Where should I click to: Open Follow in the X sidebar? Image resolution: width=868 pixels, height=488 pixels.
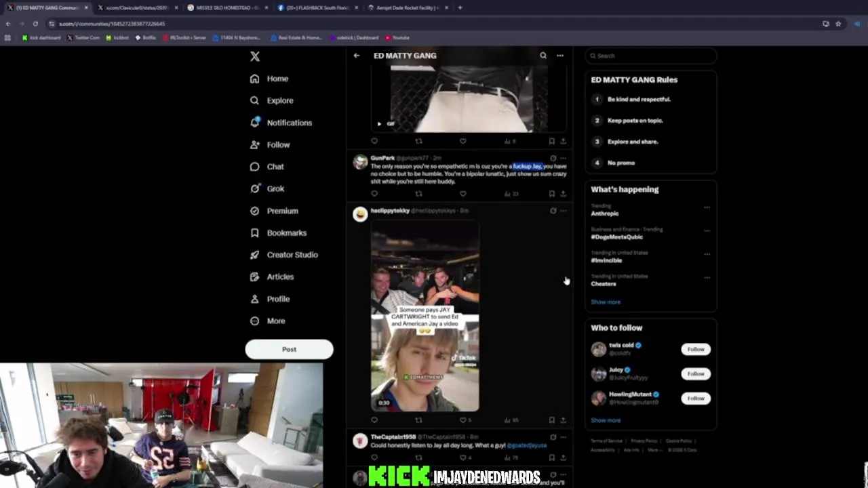tap(270, 144)
